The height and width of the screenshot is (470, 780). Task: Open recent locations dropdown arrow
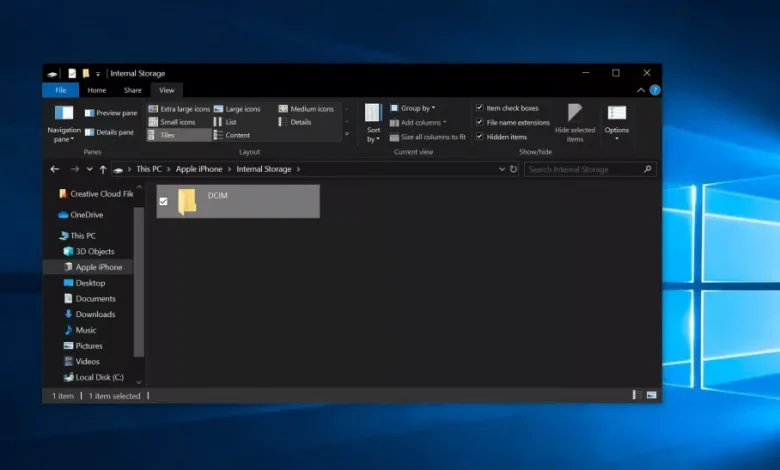pos(90,169)
